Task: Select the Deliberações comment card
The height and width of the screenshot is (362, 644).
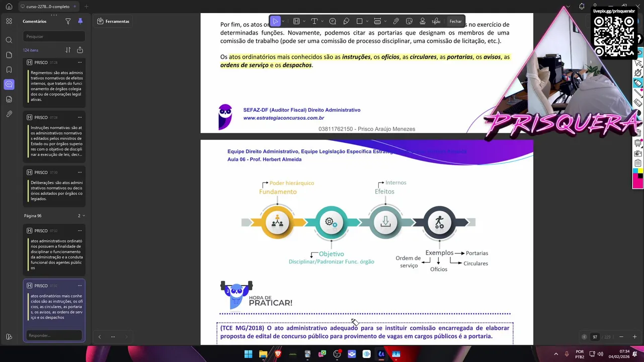Action: [x=54, y=186]
